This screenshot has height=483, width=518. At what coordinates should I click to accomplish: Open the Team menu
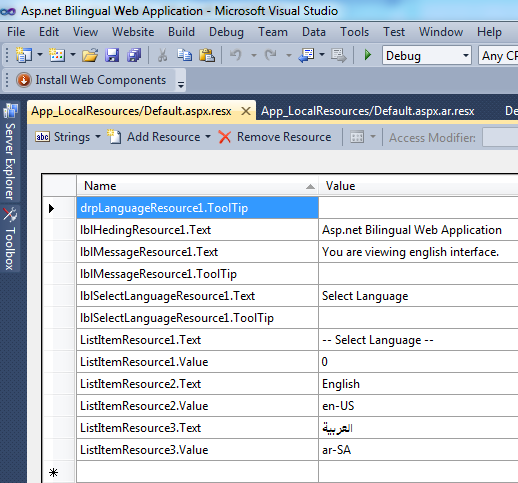click(273, 32)
